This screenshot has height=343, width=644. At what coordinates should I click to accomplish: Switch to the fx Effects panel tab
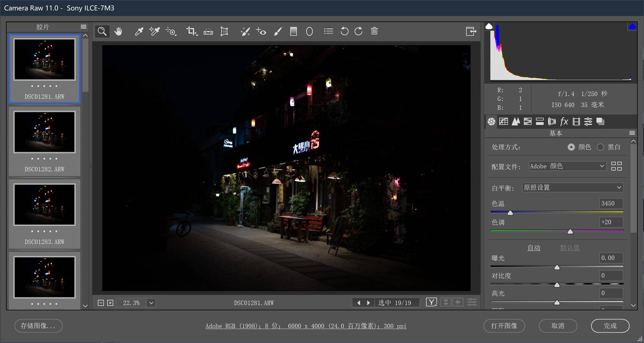click(x=564, y=122)
